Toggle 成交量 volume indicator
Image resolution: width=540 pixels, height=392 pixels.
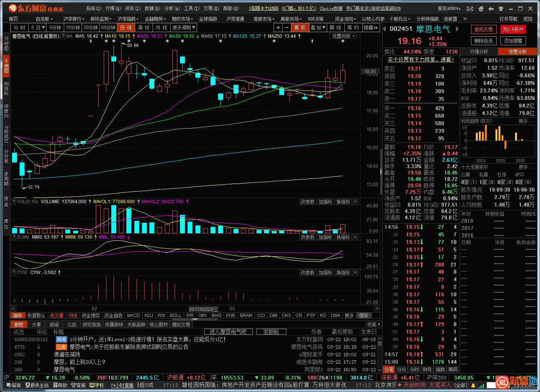click(x=57, y=315)
